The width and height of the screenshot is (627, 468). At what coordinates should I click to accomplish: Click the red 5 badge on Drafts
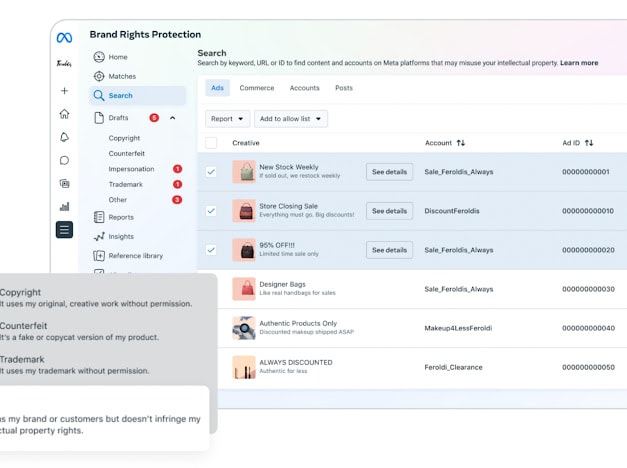154,118
